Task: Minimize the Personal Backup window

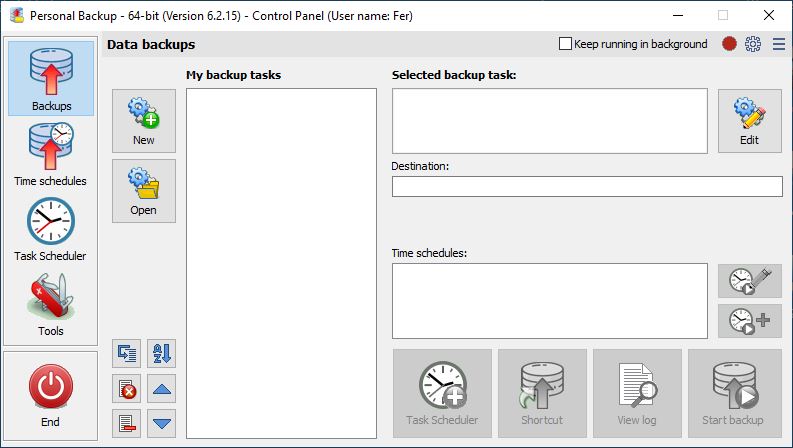Action: [678, 15]
